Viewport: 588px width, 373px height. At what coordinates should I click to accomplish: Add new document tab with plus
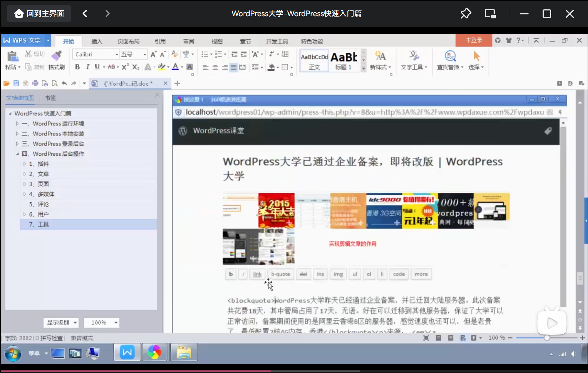point(177,84)
